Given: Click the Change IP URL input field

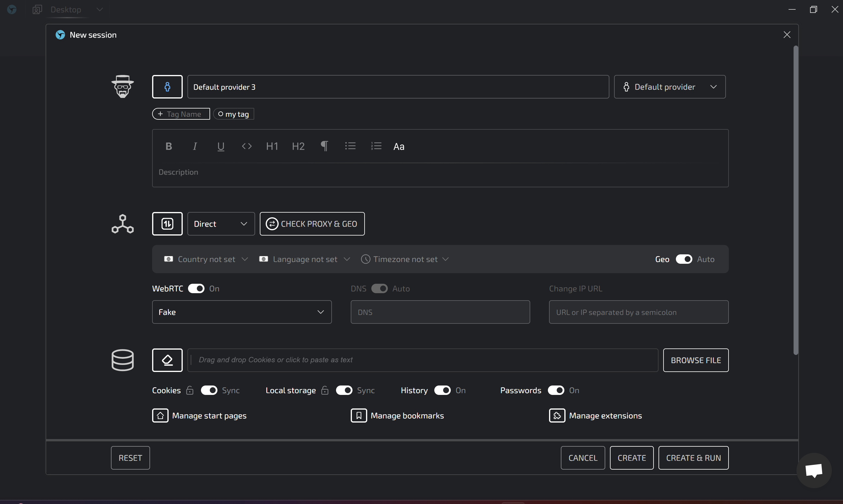Looking at the screenshot, I should click(x=639, y=312).
